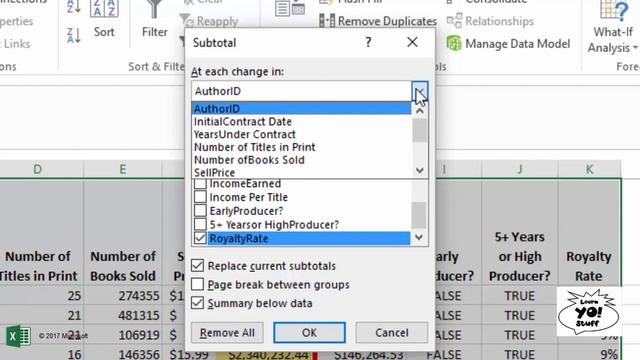640x360 pixels.
Task: Open Subtotal dialog help question mark
Action: tap(368, 42)
